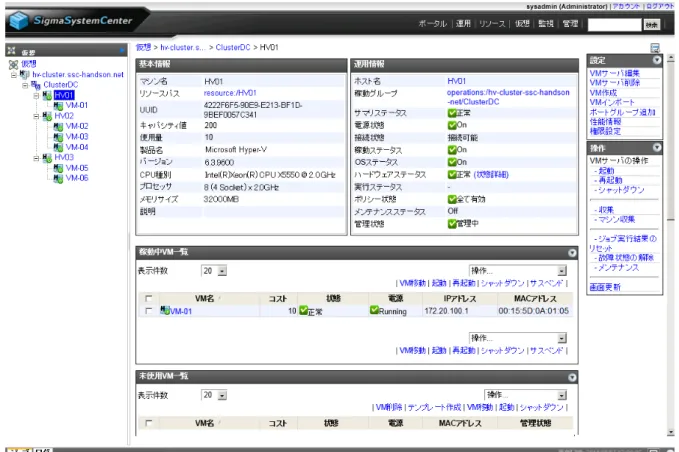Click the 仮想 panel header icon

point(11,51)
